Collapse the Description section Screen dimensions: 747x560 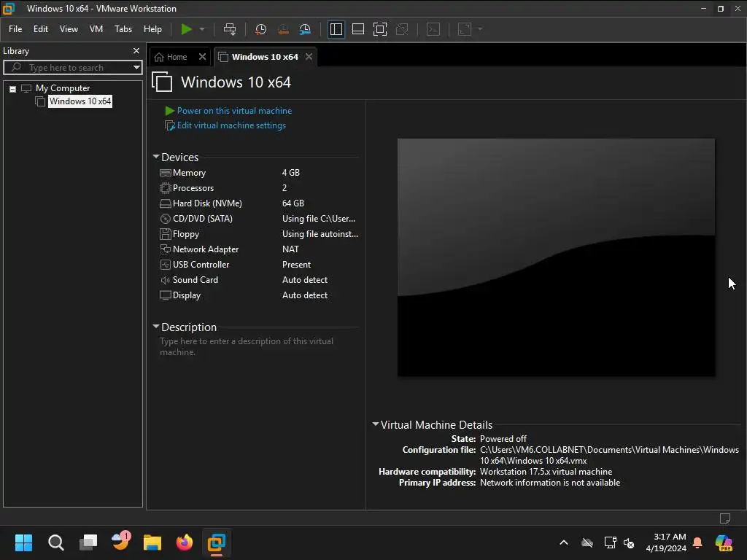tap(156, 327)
